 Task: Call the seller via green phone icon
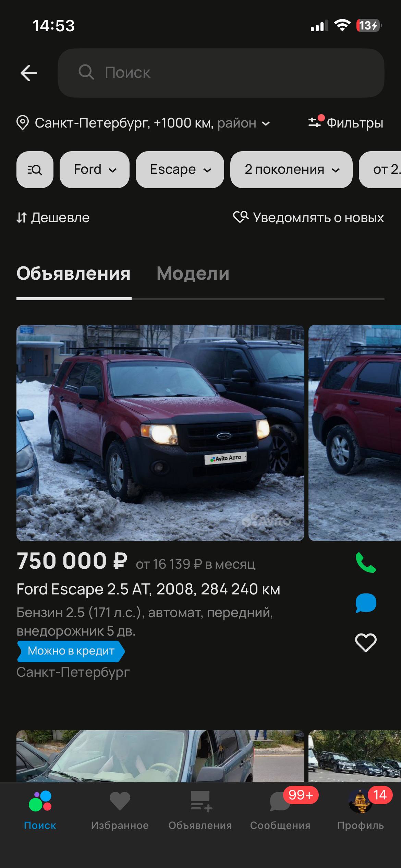pos(366,563)
